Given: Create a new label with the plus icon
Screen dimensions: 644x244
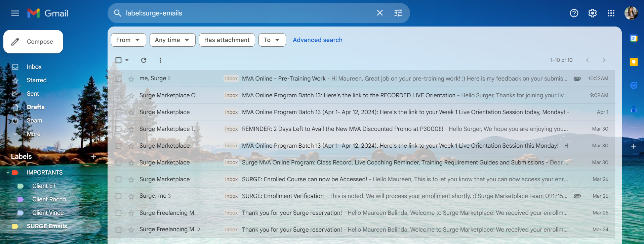Looking at the screenshot, I should pyautogui.click(x=93, y=156).
